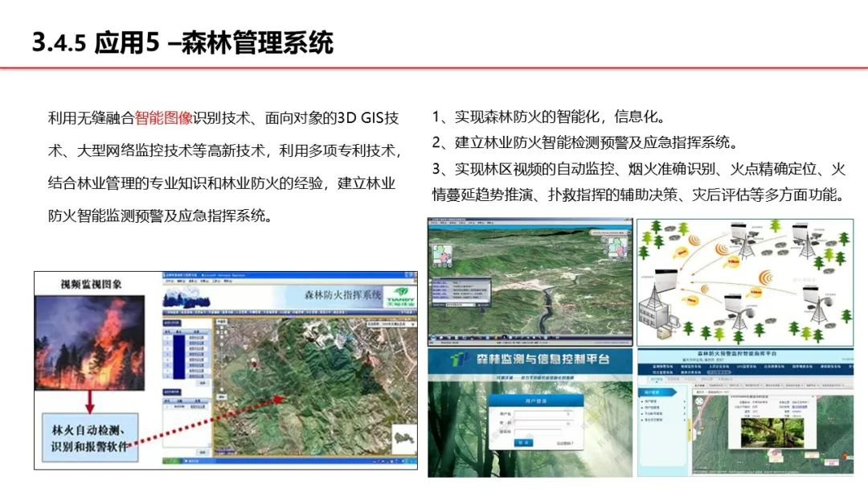868x489 pixels.
Task: Click the blue login button
Action: [524, 442]
